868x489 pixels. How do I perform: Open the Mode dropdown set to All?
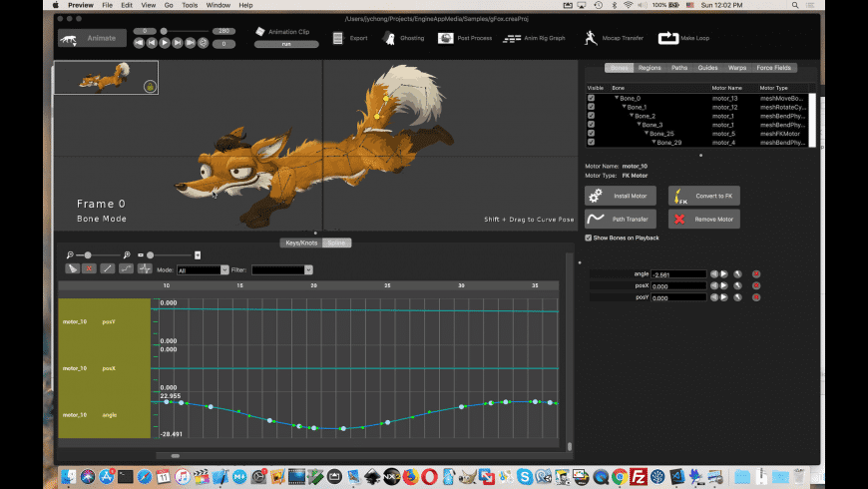[x=203, y=269]
